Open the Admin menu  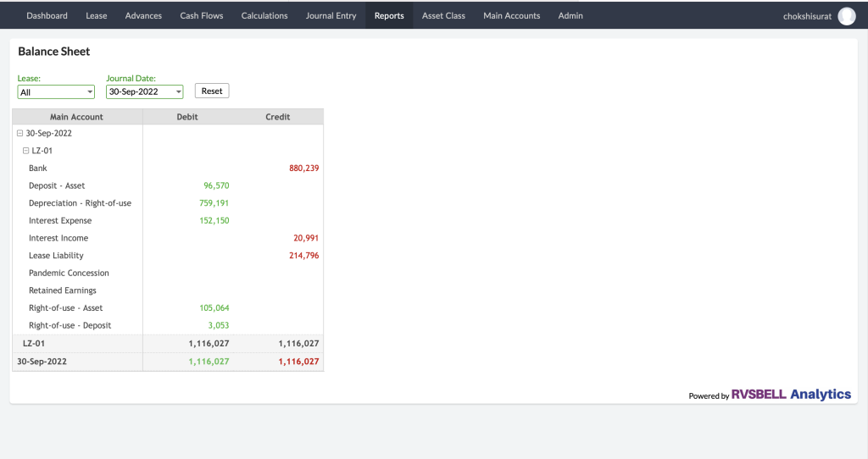point(570,16)
